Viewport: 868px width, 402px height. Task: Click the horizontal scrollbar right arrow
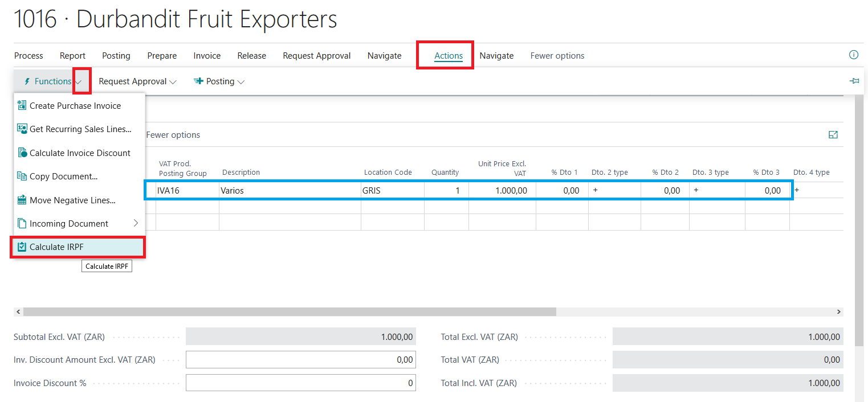(x=838, y=312)
